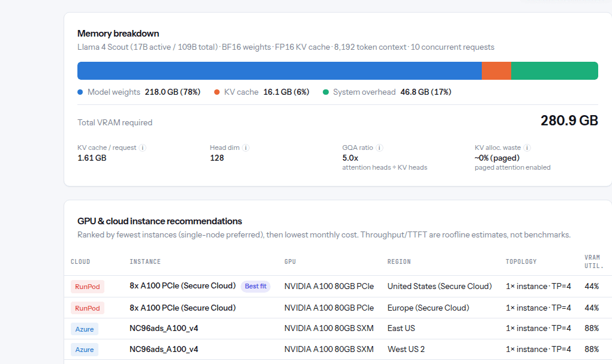Screen dimensions: 612x364
Task: Click Azure tag in West US 2 row
Action: pos(85,350)
